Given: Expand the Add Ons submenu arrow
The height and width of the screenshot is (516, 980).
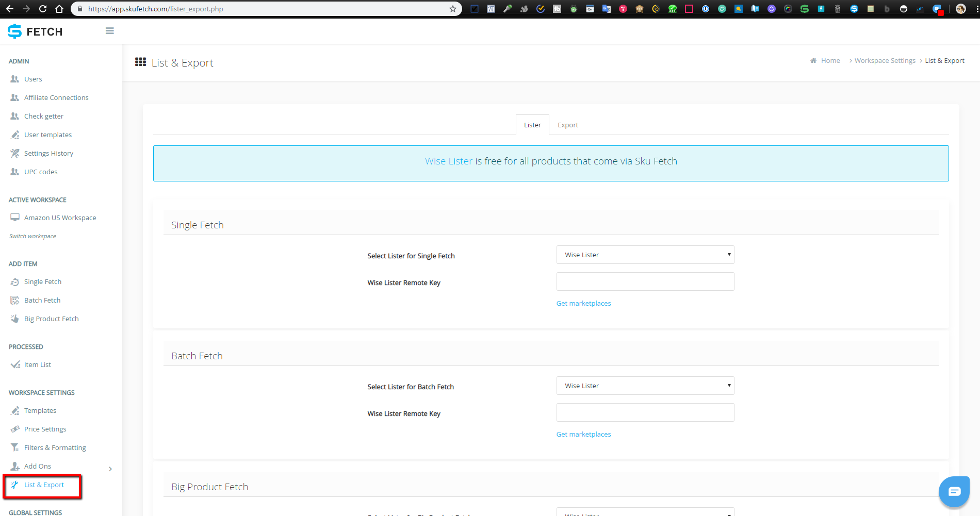Looking at the screenshot, I should tap(110, 469).
